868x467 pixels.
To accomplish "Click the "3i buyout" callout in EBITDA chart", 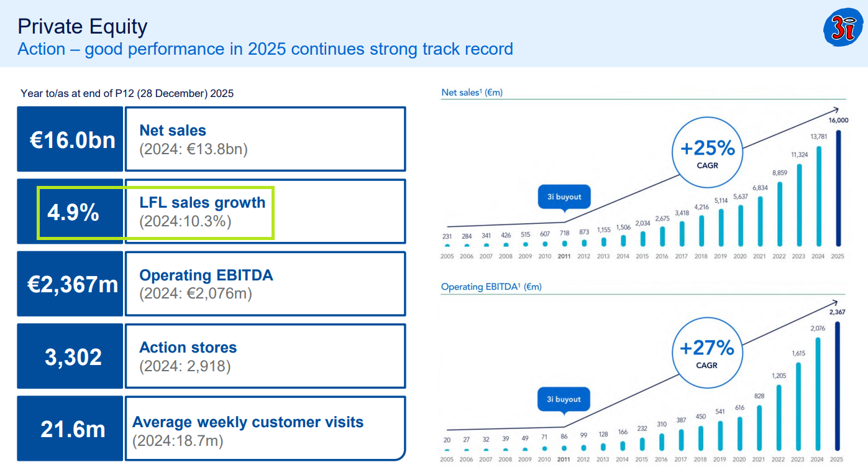I will (x=564, y=399).
